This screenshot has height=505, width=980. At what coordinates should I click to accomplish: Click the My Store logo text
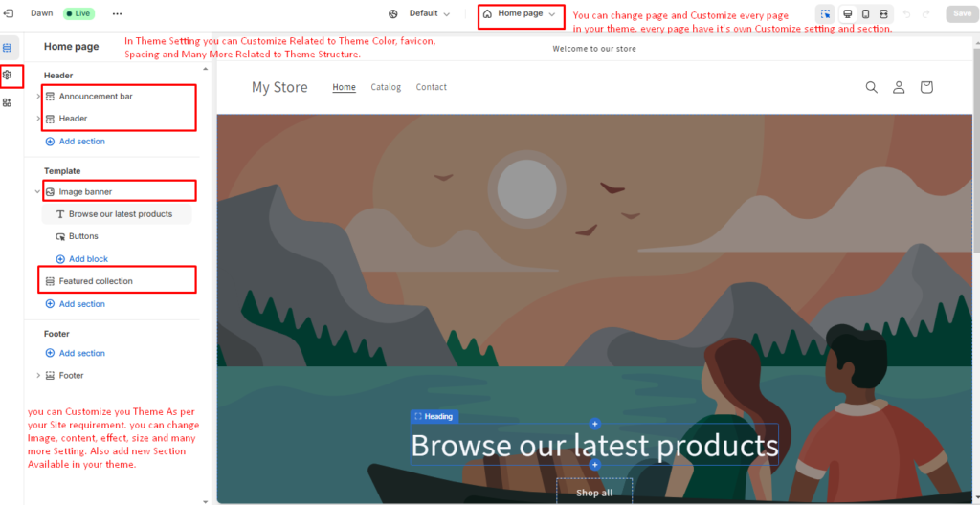tap(279, 87)
